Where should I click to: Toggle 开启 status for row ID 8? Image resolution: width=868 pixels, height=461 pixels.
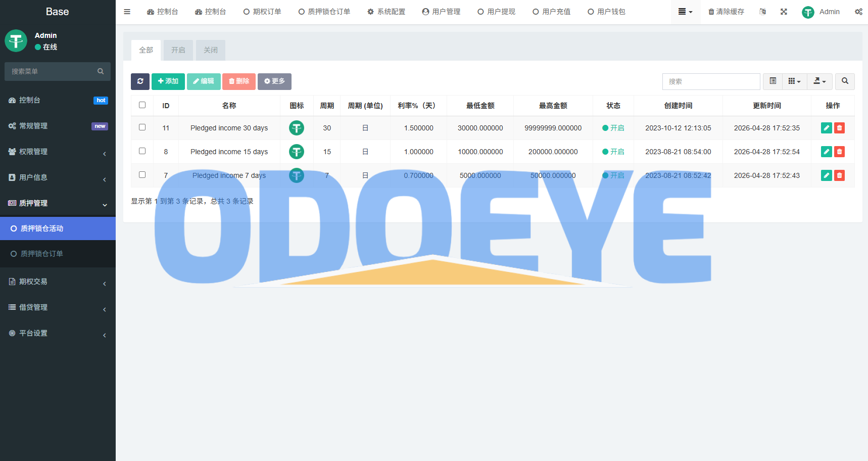coord(613,152)
